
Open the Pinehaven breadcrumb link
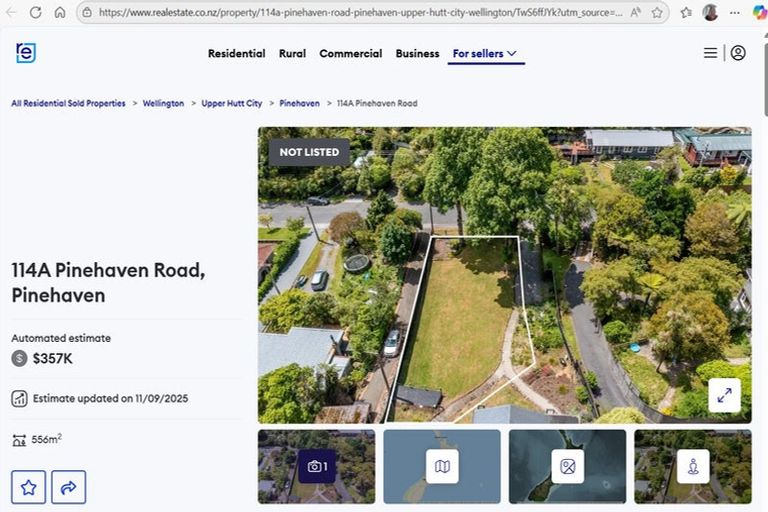[x=299, y=103]
